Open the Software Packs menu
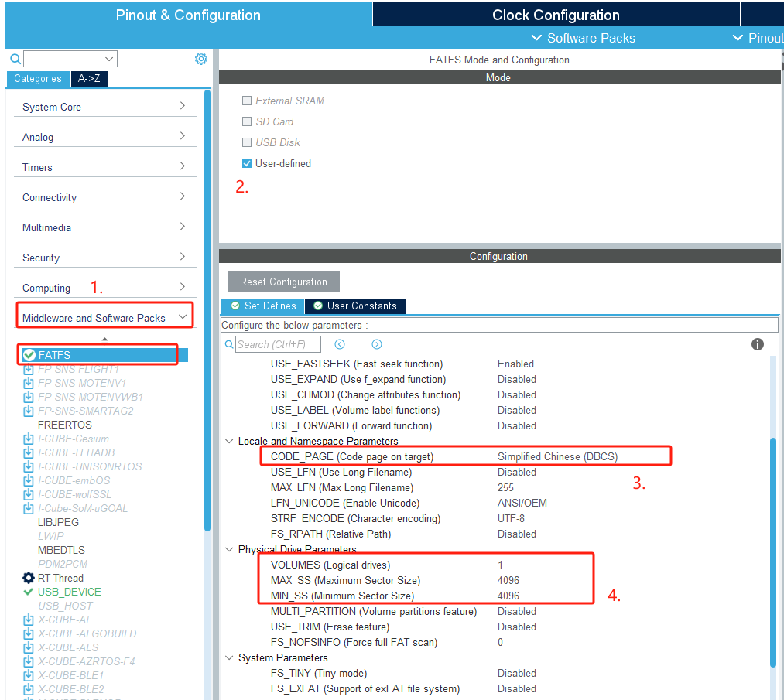This screenshot has width=784, height=700. 583,38
